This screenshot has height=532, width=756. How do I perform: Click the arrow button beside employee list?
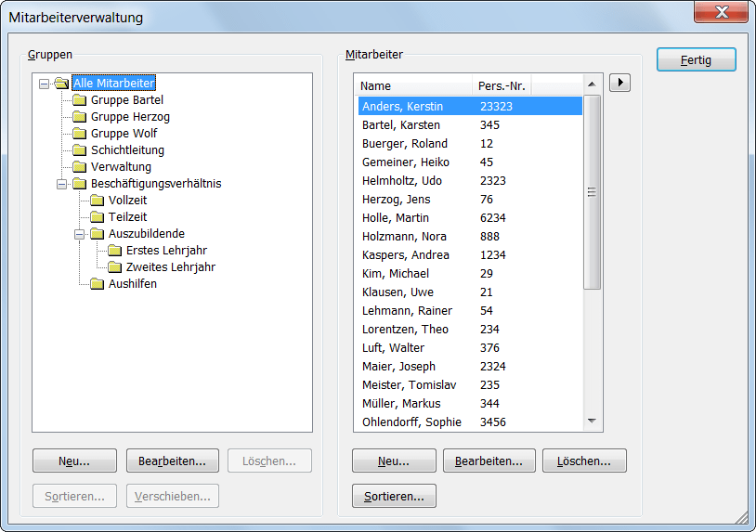click(x=619, y=83)
